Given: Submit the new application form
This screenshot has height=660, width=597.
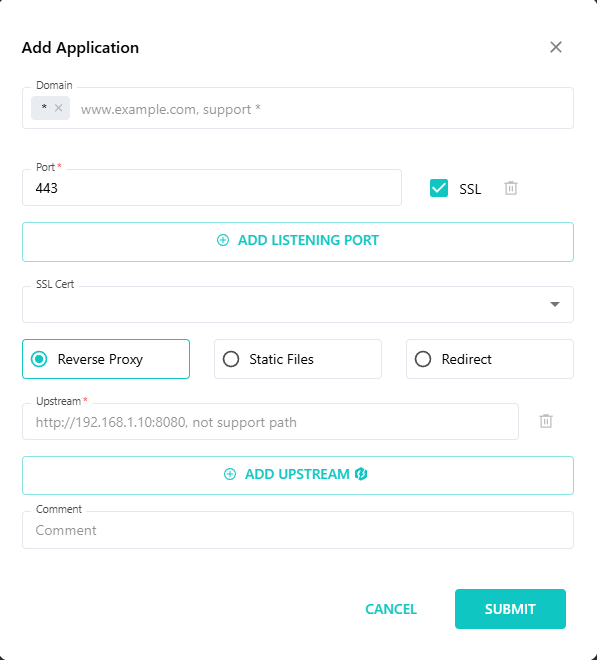Looking at the screenshot, I should (510, 609).
